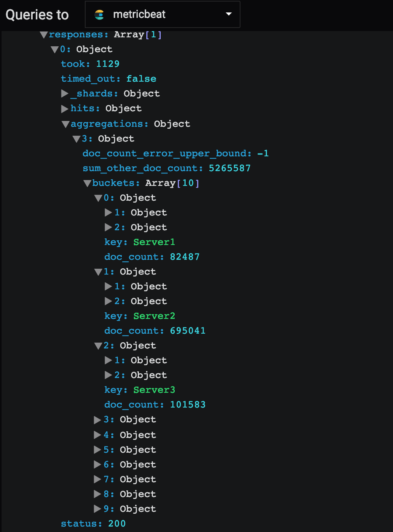
Task: Open the metricbeat data source dropdown
Action: click(162, 14)
